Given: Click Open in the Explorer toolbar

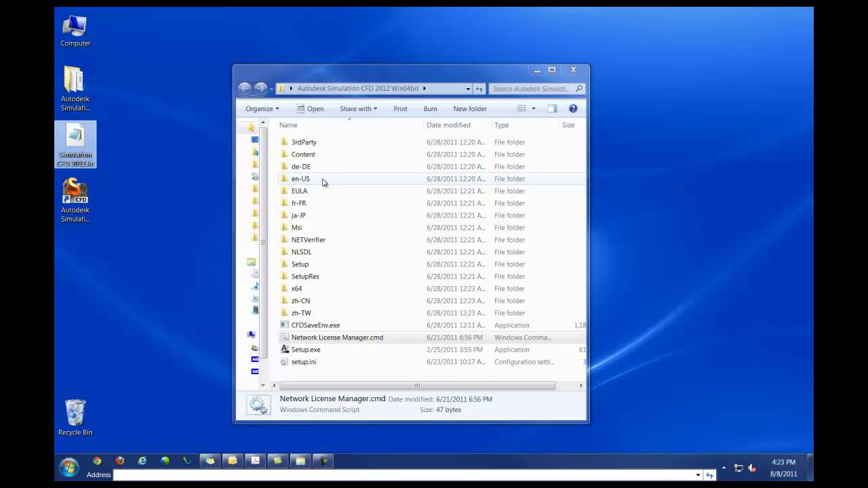Looking at the screenshot, I should tap(310, 108).
